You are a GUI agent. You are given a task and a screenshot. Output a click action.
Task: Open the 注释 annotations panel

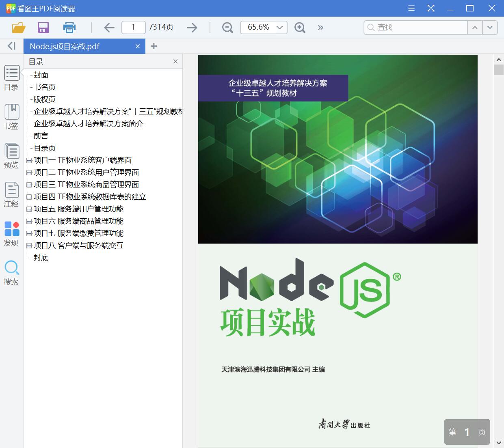(12, 195)
